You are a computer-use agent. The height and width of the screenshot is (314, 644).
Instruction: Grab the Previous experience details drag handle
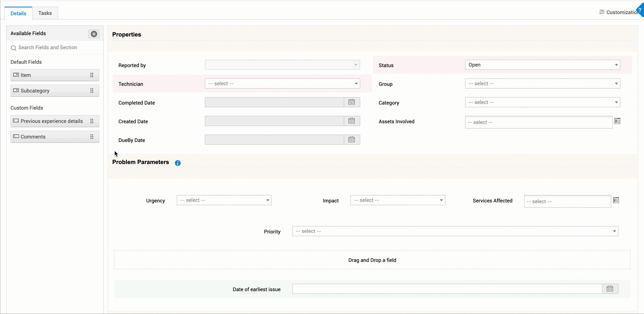(92, 121)
